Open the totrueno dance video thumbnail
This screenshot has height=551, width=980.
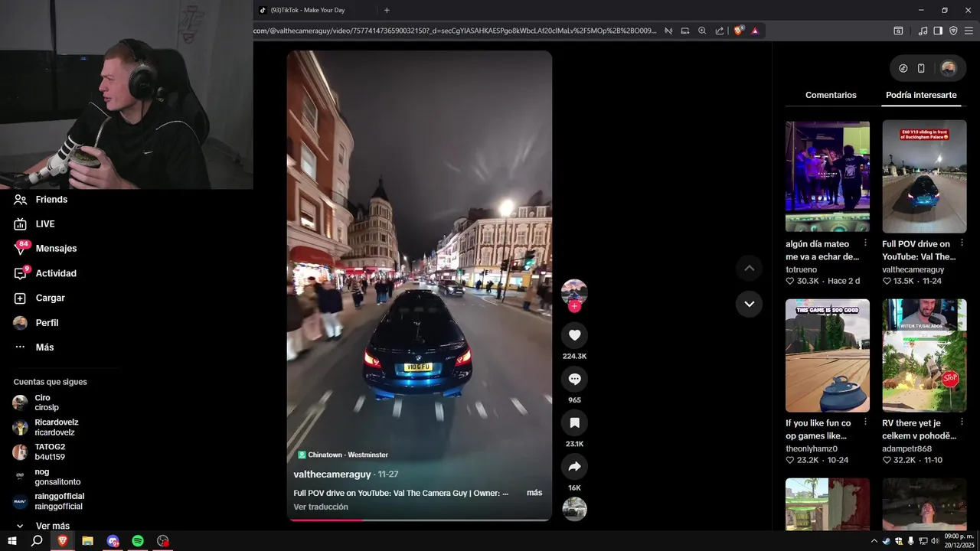(828, 176)
